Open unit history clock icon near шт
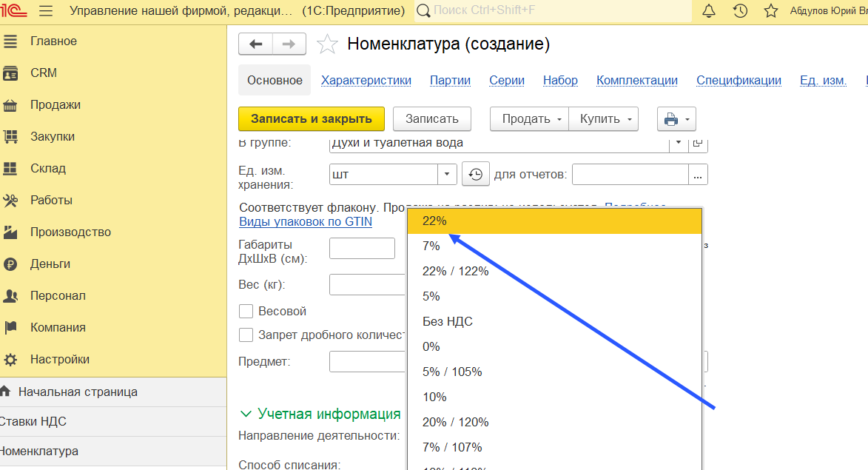Screen dimensions: 868x470 (x=475, y=175)
